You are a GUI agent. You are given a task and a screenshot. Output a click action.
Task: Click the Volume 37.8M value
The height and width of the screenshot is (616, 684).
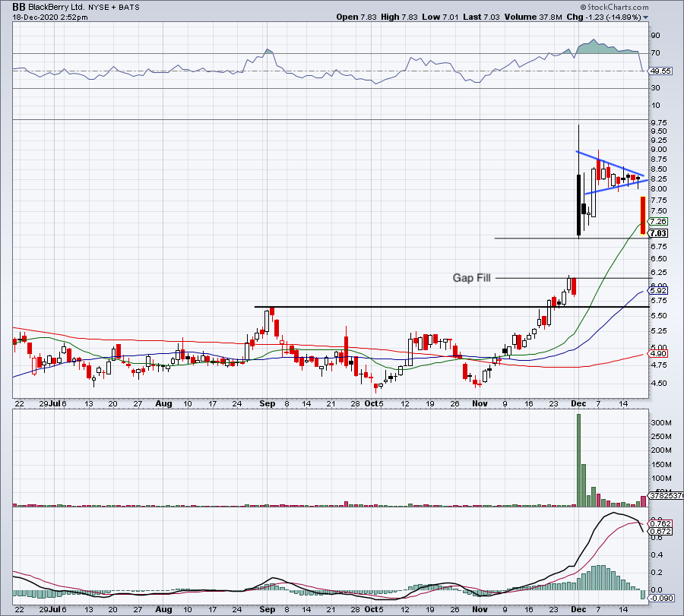pyautogui.click(x=533, y=17)
